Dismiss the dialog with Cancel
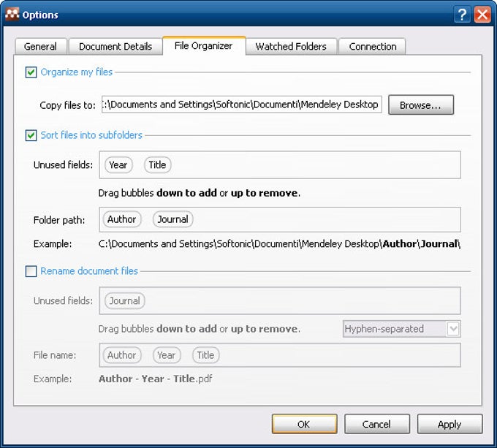The width and height of the screenshot is (497, 448). point(377,424)
